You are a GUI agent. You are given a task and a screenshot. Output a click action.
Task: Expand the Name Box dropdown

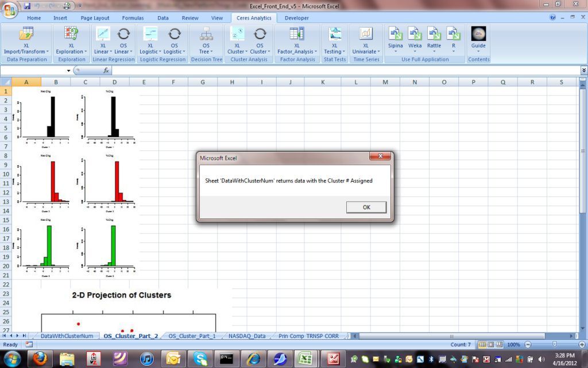[x=69, y=70]
